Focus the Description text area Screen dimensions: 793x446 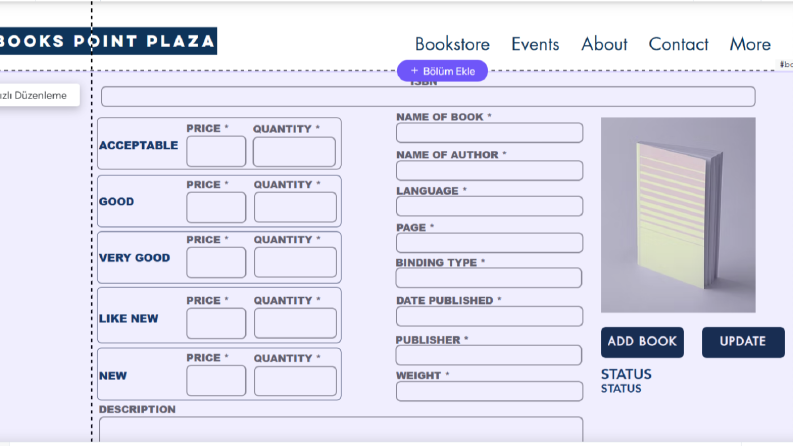[x=341, y=430]
